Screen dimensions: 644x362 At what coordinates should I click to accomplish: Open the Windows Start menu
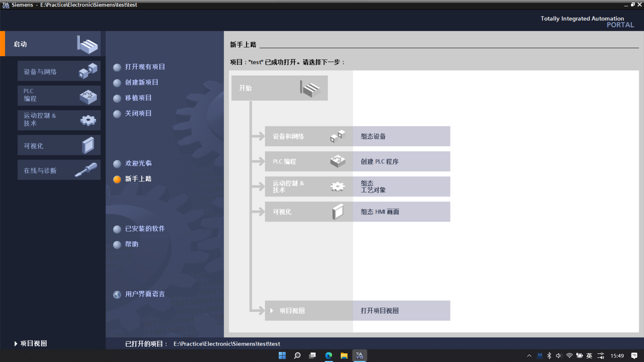click(x=282, y=356)
